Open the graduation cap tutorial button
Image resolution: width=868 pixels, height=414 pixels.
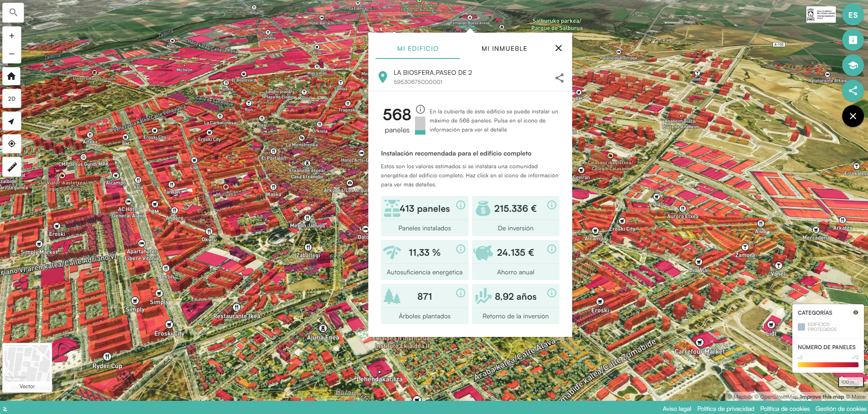click(x=853, y=65)
